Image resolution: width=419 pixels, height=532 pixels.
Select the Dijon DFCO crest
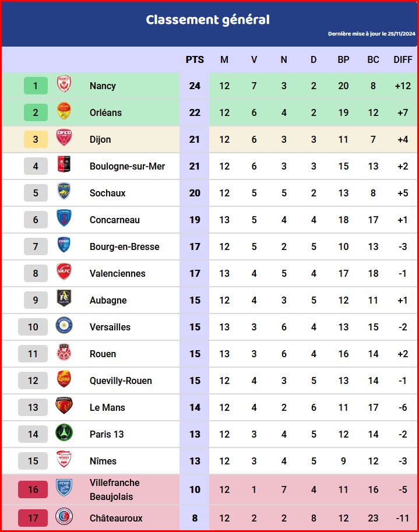[x=64, y=138]
